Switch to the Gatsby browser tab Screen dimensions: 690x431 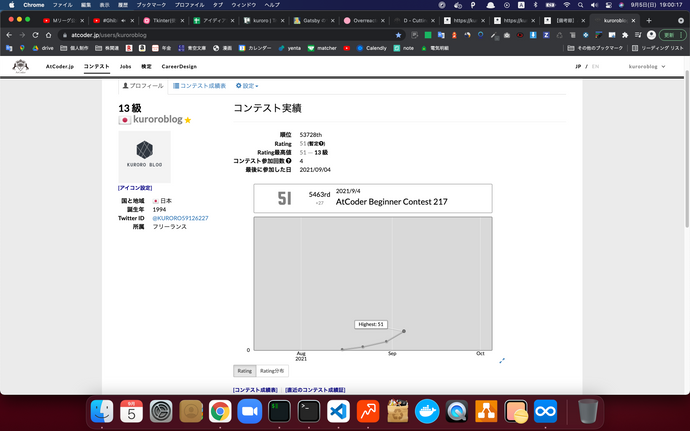coord(314,20)
